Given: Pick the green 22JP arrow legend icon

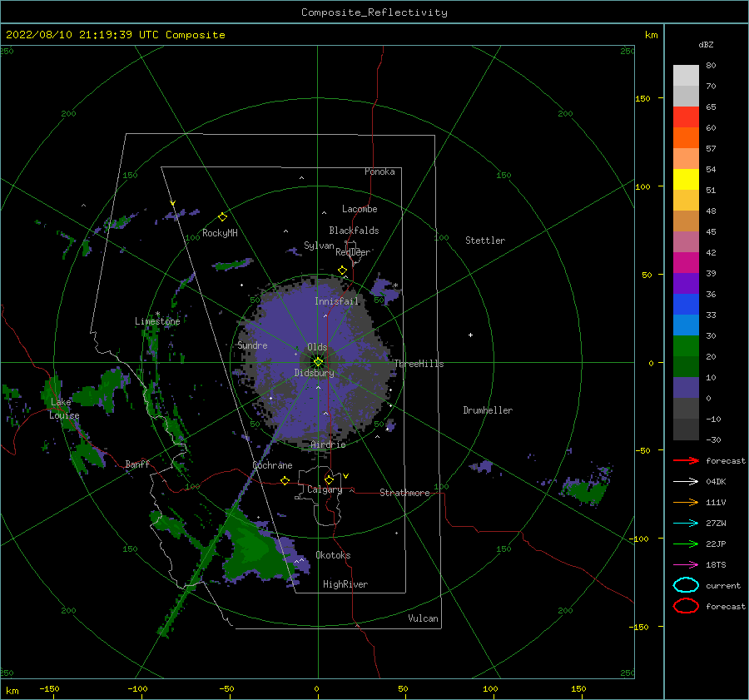Looking at the screenshot, I should click(686, 544).
